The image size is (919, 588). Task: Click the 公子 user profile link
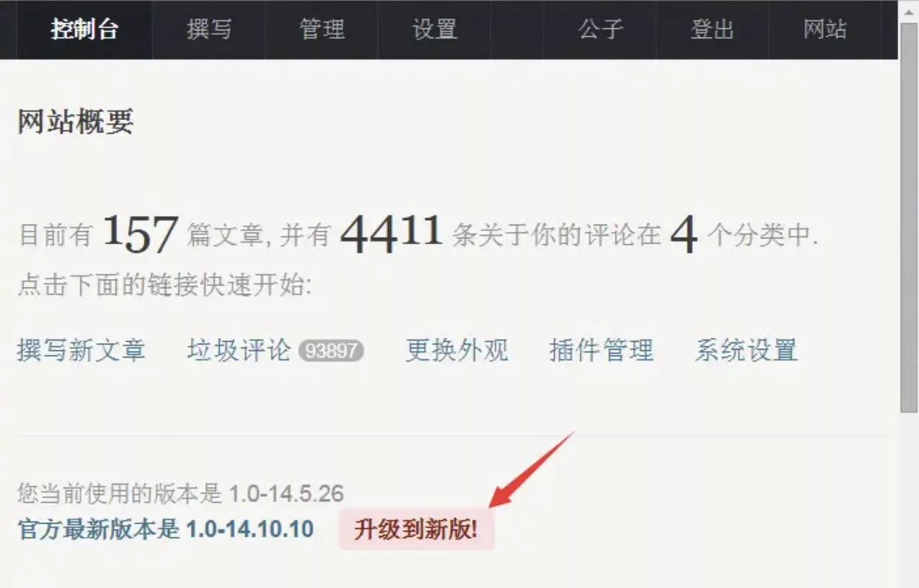(x=600, y=30)
